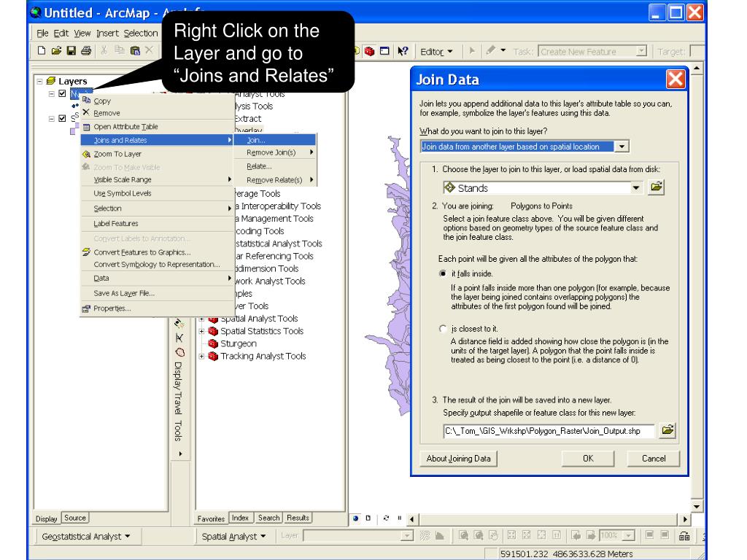Click the Refresh view icon
This screenshot has width=747, height=560.
tap(386, 518)
